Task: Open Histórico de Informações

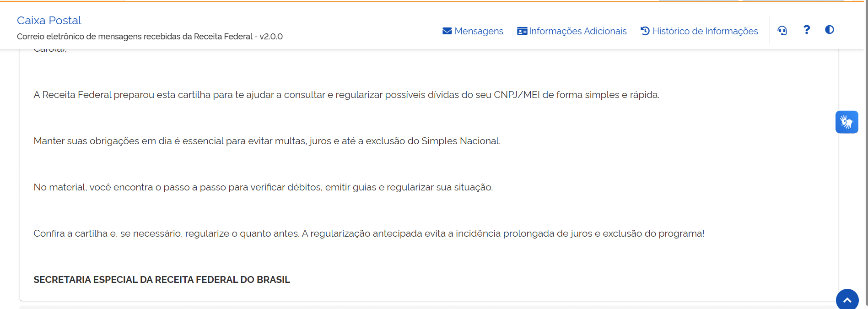Action: 699,31
